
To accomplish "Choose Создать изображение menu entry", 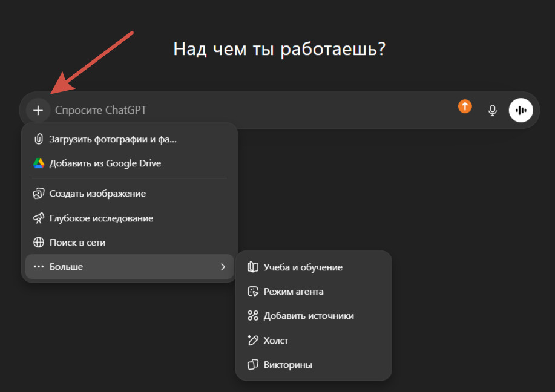I will 130,194.
